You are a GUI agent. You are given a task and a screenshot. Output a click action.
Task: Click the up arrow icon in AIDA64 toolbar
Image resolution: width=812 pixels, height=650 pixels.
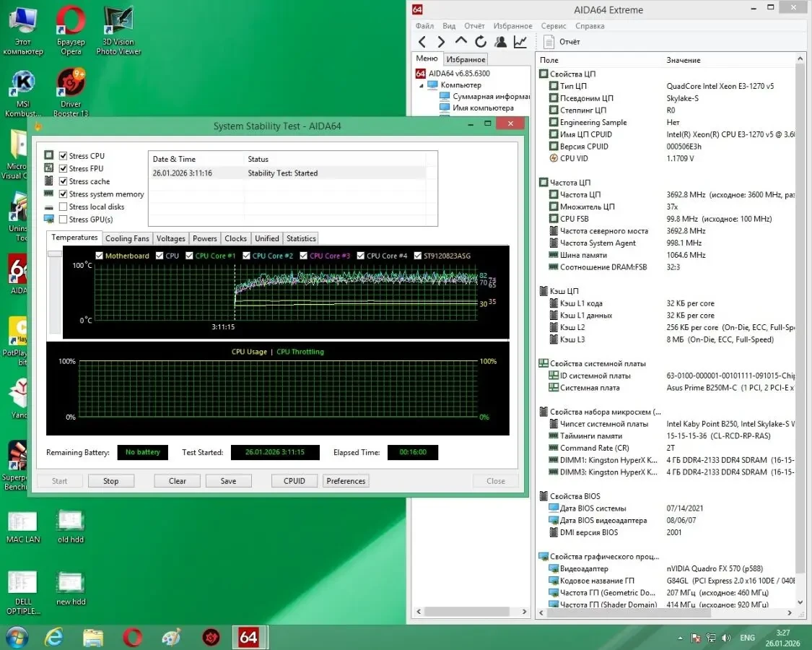(460, 41)
